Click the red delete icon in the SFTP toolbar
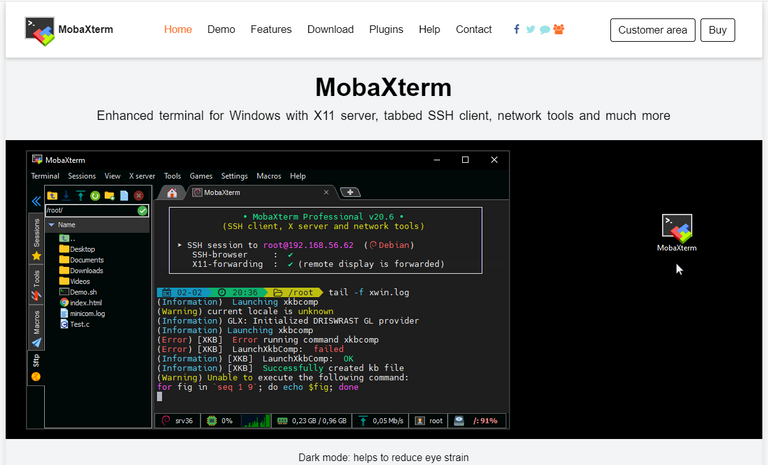The height and width of the screenshot is (465, 768). (139, 196)
